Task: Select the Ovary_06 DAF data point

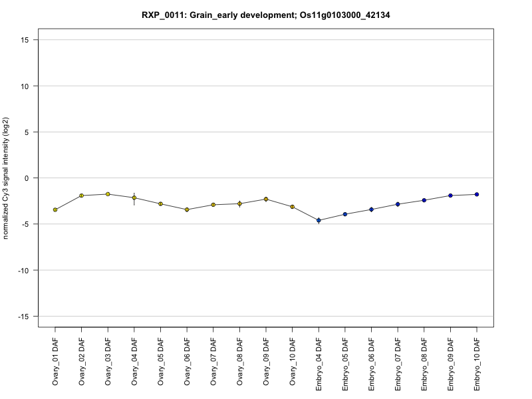Action: [187, 209]
